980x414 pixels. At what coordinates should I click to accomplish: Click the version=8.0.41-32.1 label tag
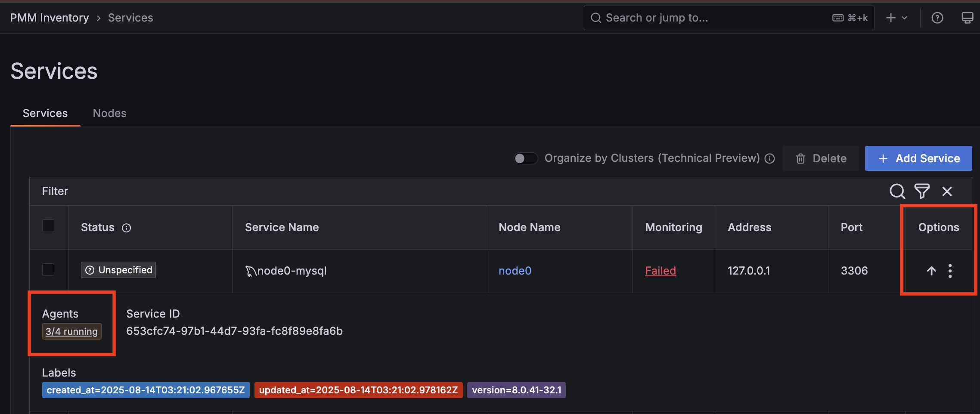point(517,390)
